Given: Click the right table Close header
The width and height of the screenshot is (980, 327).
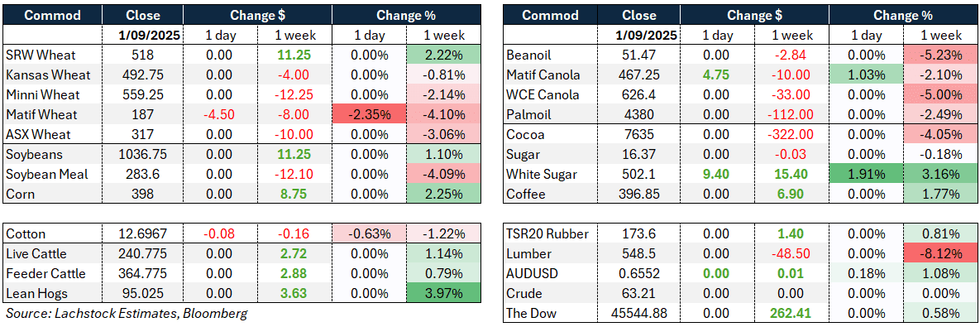Looking at the screenshot, I should 639,15.
